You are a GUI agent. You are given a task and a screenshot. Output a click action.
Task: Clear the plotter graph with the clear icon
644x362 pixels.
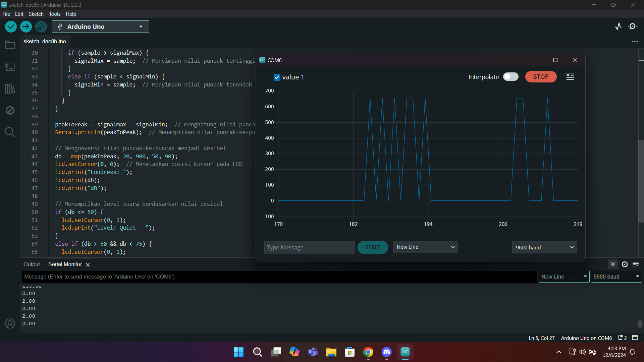tap(570, 77)
